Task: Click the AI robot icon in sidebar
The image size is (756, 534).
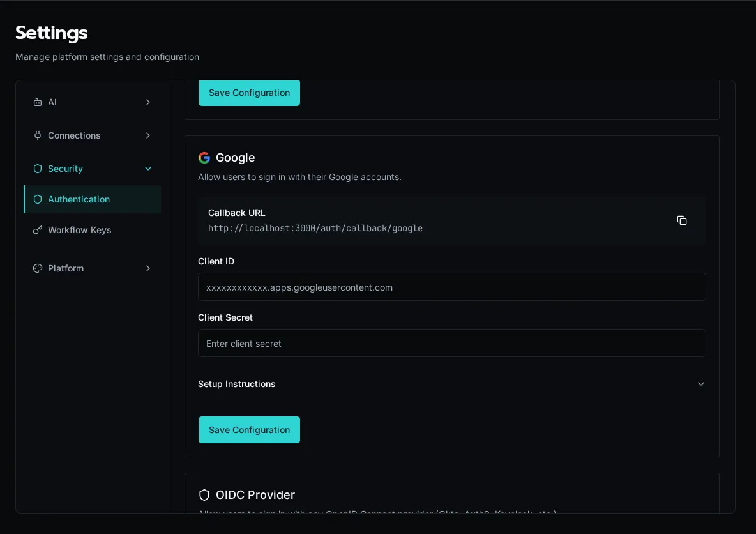Action: [x=38, y=102]
